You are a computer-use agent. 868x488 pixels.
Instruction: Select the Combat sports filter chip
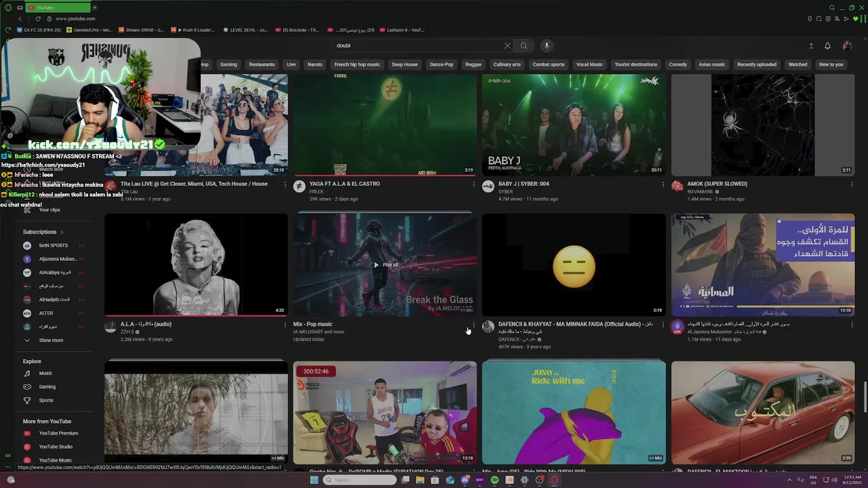pyautogui.click(x=549, y=64)
